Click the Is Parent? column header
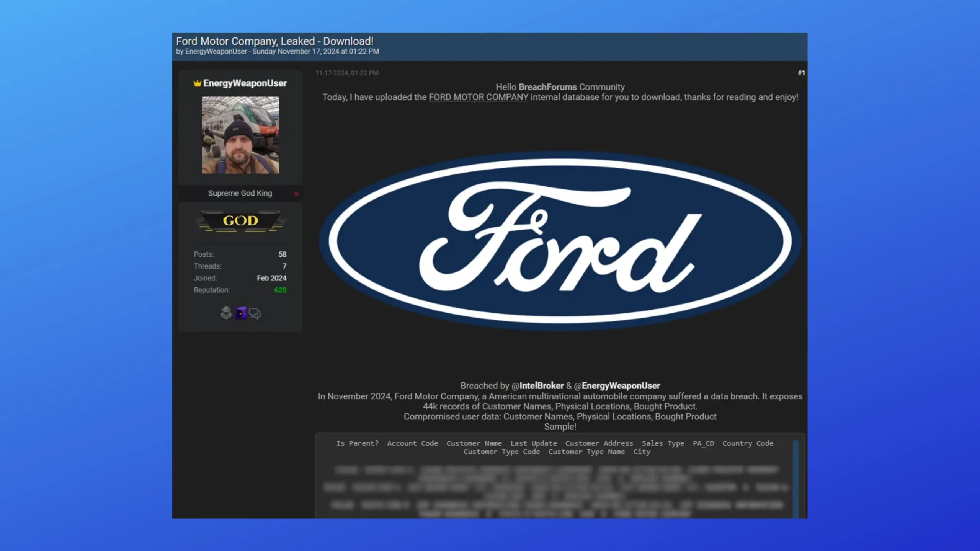980x551 pixels. 357,443
